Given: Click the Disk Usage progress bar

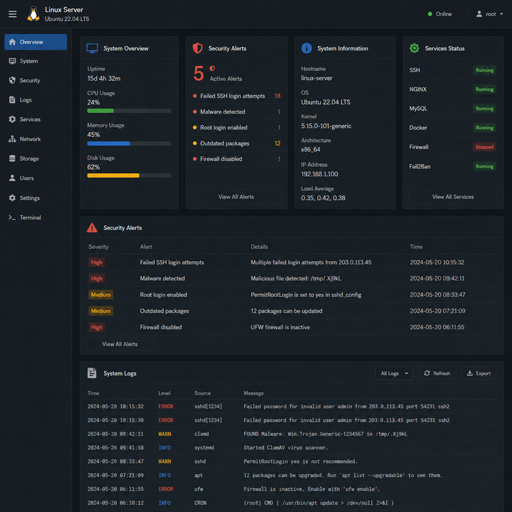Looking at the screenshot, I should tap(129, 175).
